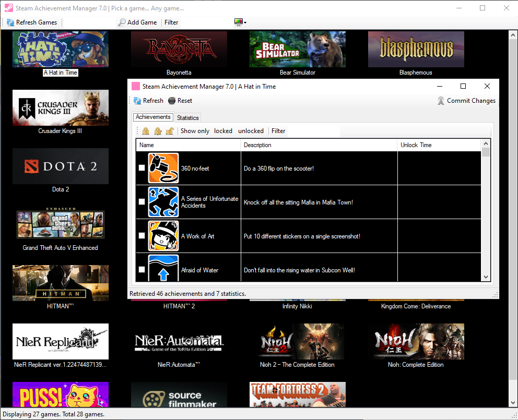Click the pink icon in A Hat in Time titlebar
This screenshot has width=518, height=420.
coord(135,87)
